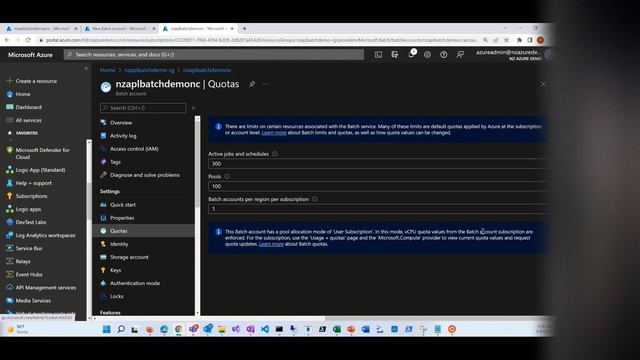
Task: Open File Explorer from taskbar
Action: click(222, 329)
